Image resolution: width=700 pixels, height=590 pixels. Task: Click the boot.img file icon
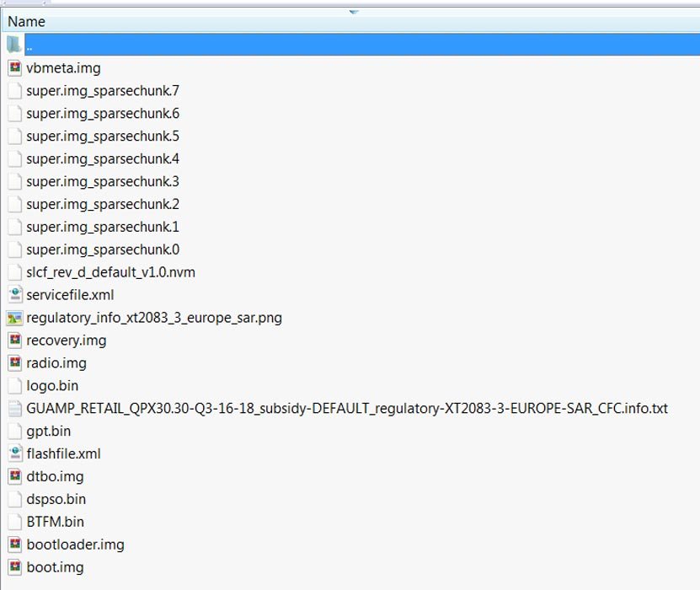14,567
